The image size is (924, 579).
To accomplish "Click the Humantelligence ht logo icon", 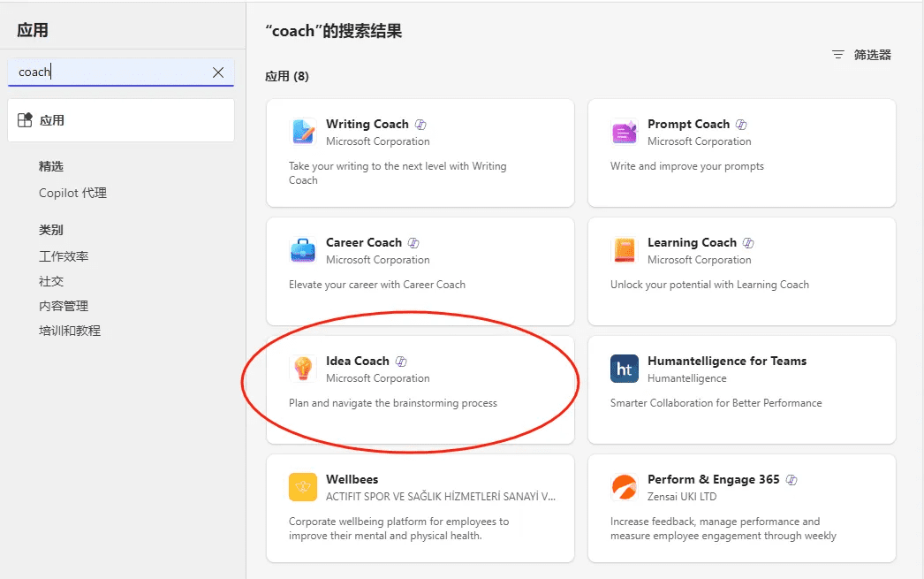I will pyautogui.click(x=625, y=369).
